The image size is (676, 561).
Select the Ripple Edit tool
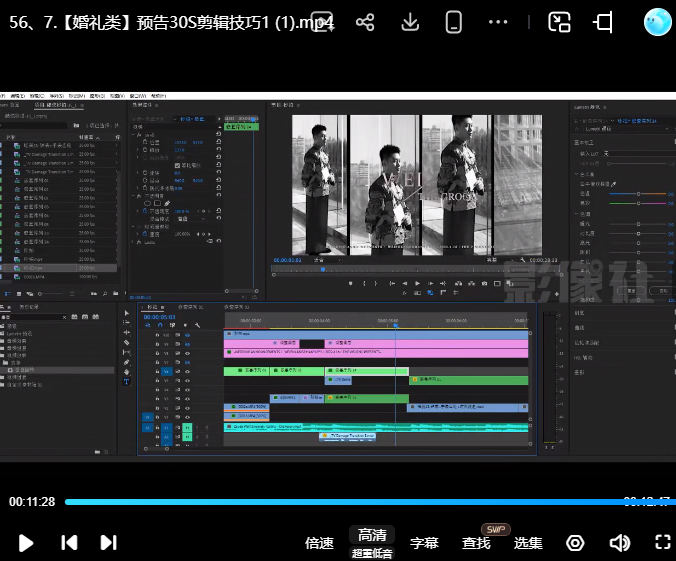[x=127, y=332]
